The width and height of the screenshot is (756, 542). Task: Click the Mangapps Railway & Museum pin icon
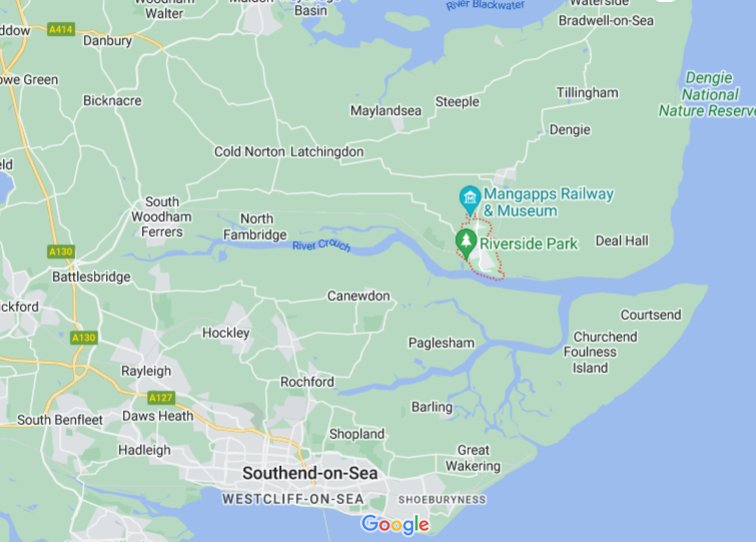click(x=470, y=200)
